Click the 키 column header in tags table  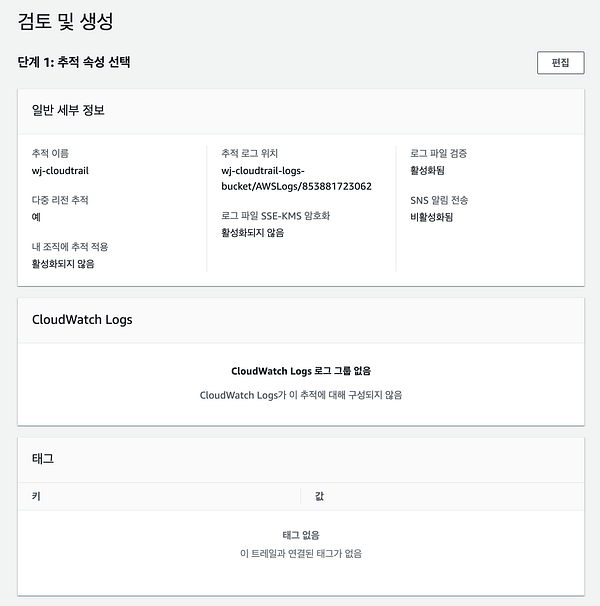pos(36,496)
